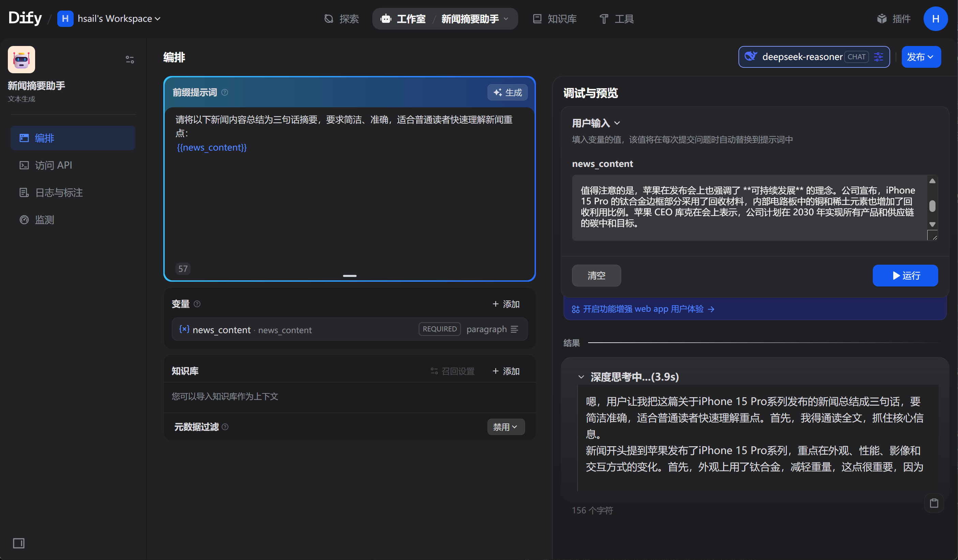Click the 57 character count badge
The height and width of the screenshot is (560, 958).
click(x=183, y=269)
